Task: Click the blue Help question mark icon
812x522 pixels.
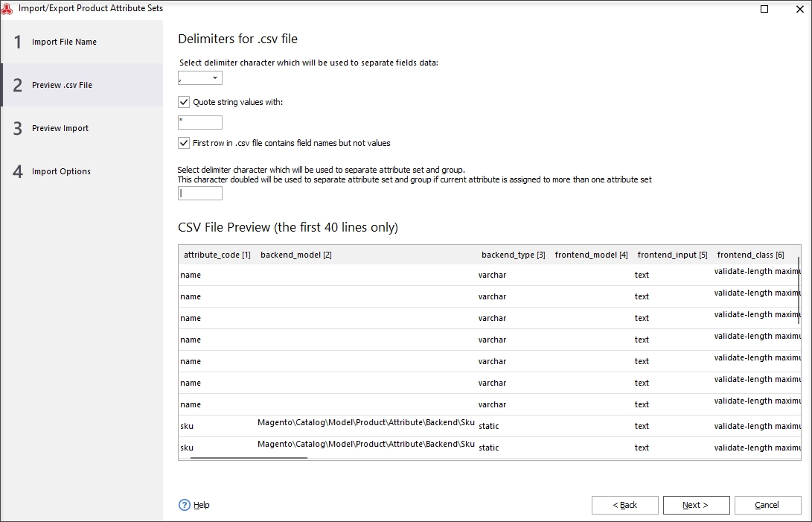Action: pos(185,505)
